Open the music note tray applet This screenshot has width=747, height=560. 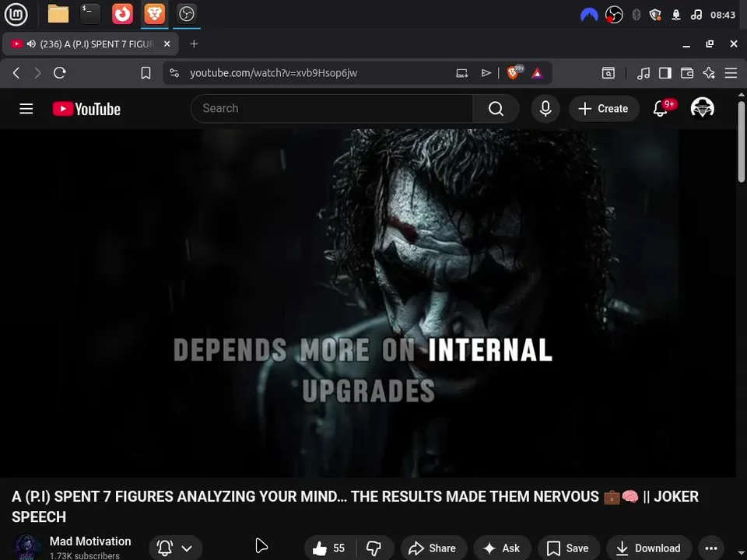pyautogui.click(x=696, y=16)
